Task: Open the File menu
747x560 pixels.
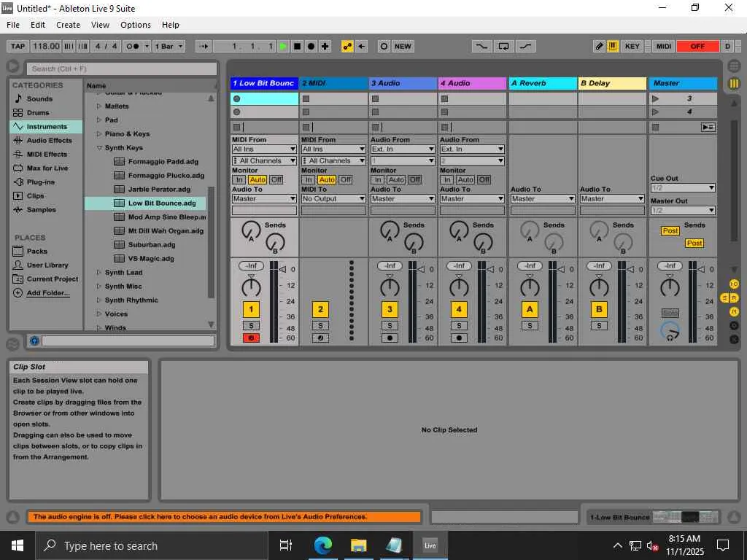Action: click(x=13, y=25)
